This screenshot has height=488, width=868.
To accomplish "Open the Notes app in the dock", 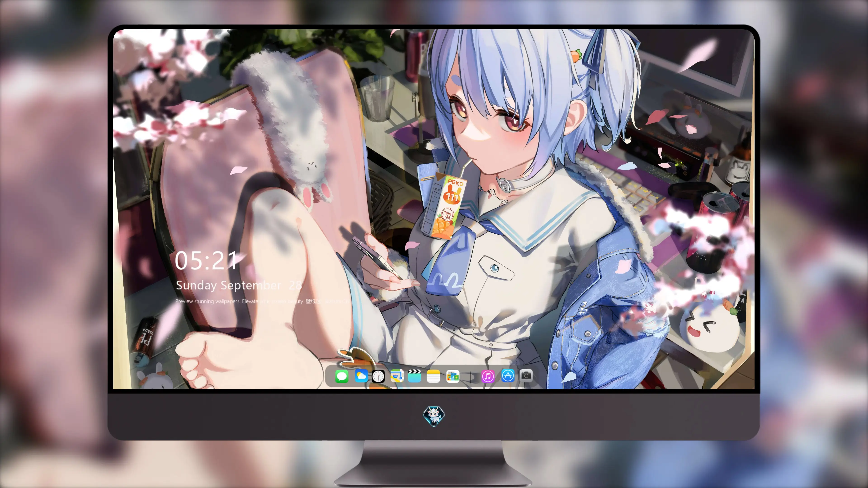I will pyautogui.click(x=433, y=376).
